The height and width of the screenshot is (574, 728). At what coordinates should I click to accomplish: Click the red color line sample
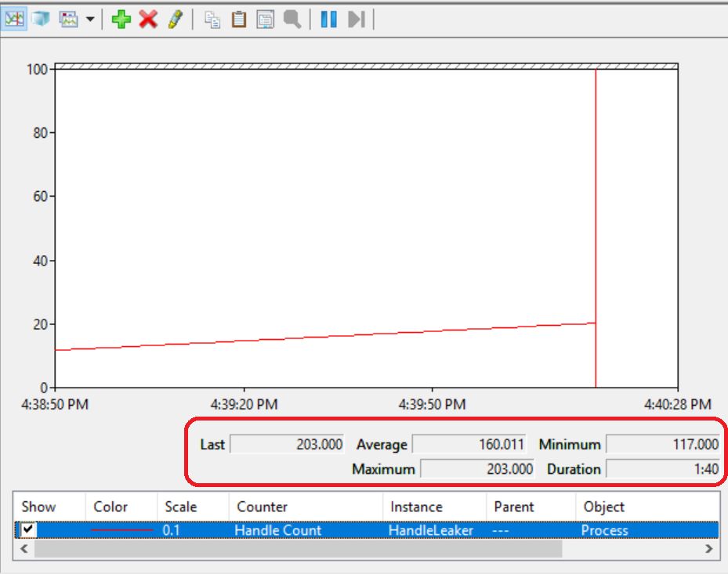click(x=121, y=530)
